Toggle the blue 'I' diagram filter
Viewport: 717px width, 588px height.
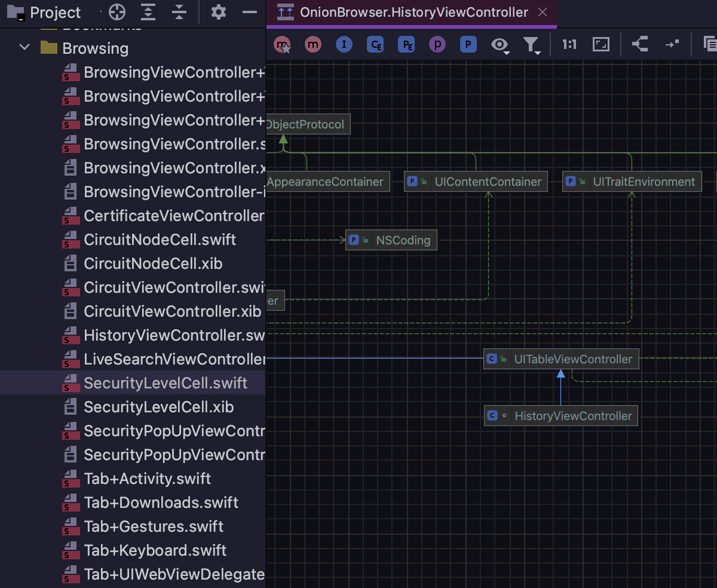[x=344, y=45]
